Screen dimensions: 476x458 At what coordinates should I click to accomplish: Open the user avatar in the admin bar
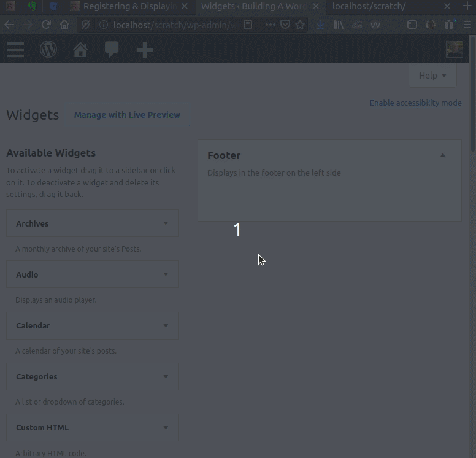[454, 49]
